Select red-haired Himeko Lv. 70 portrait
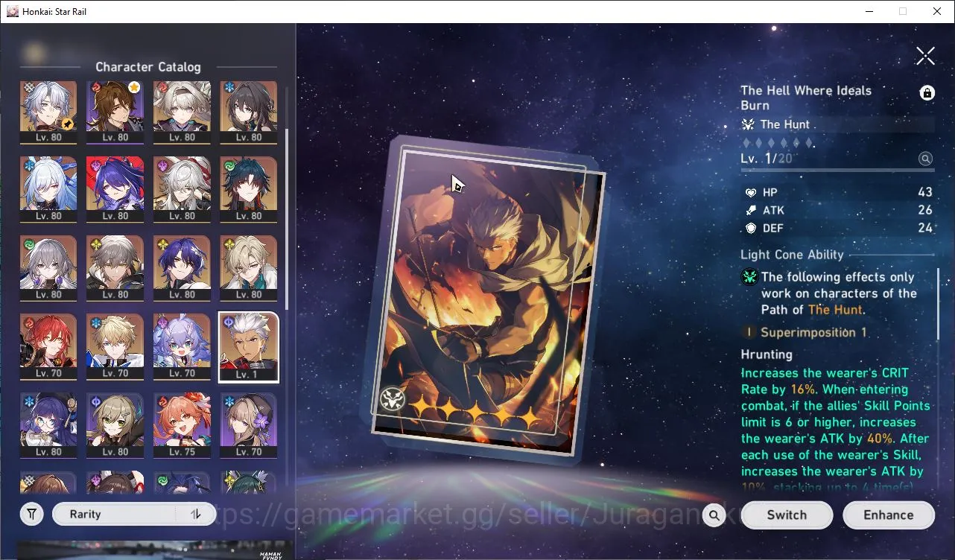Viewport: 955px width, 560px height. click(x=48, y=346)
